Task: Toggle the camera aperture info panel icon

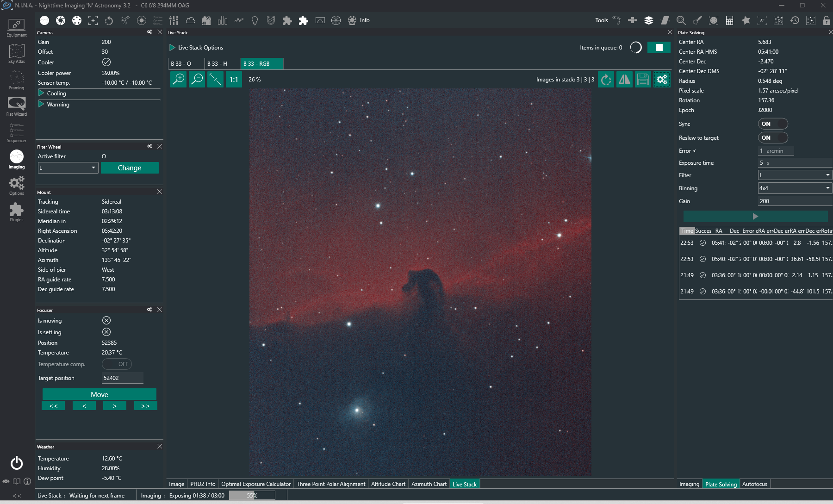Action: [x=61, y=20]
